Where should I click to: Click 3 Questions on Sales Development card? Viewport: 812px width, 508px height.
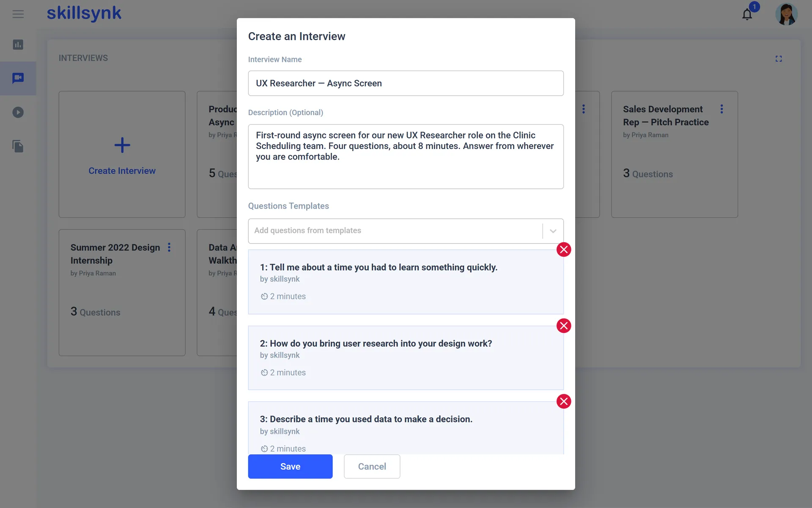tap(647, 174)
